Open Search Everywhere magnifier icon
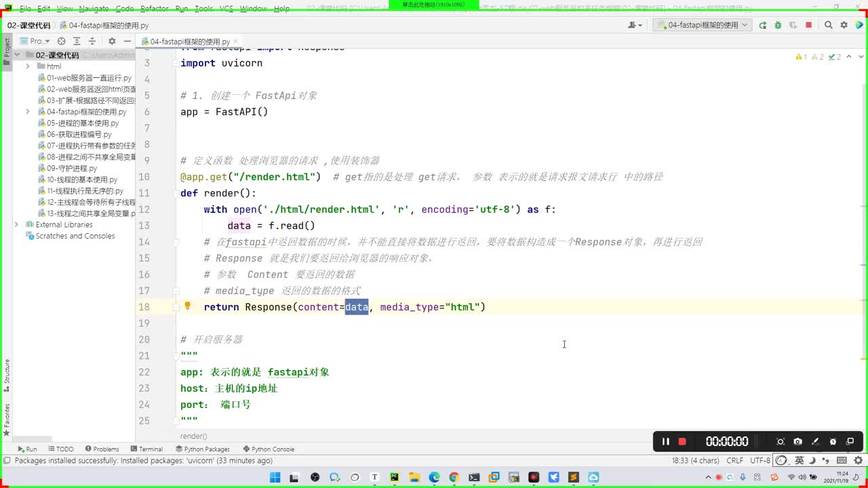The width and height of the screenshot is (868, 488). point(828,25)
